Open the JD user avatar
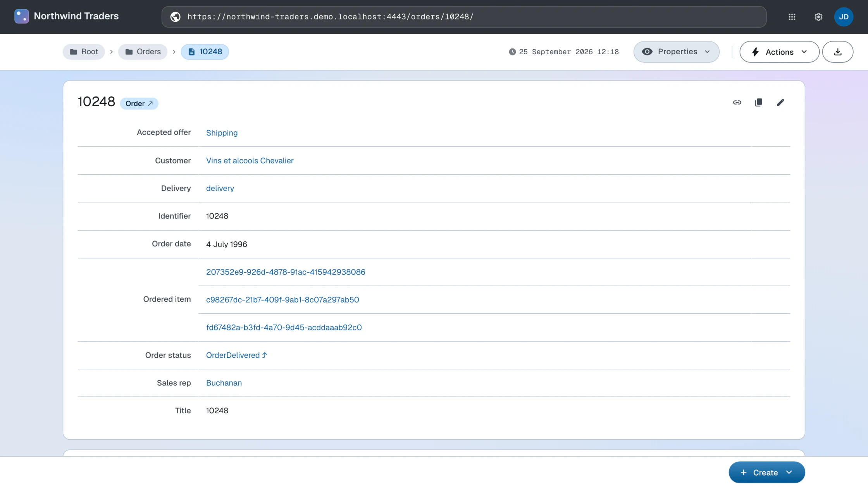The image size is (868, 488). pos(844,17)
